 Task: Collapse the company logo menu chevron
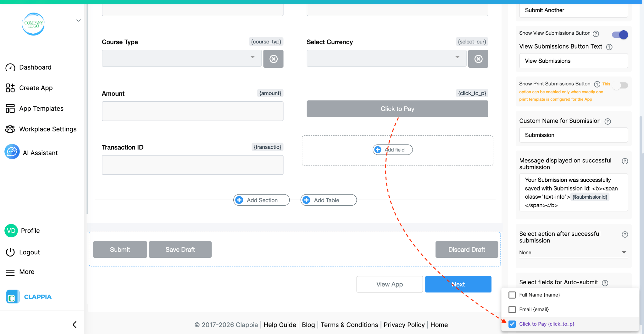(x=78, y=20)
